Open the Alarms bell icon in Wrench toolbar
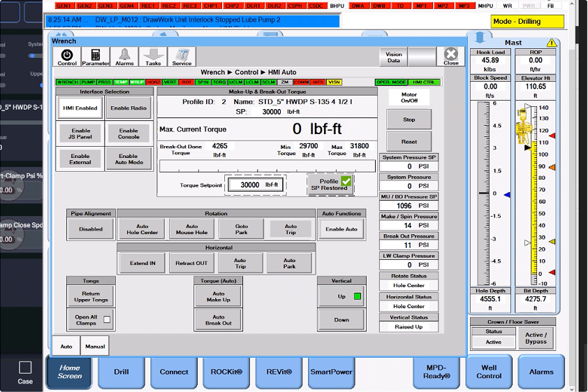The height and width of the screenshot is (392, 588). (124, 57)
